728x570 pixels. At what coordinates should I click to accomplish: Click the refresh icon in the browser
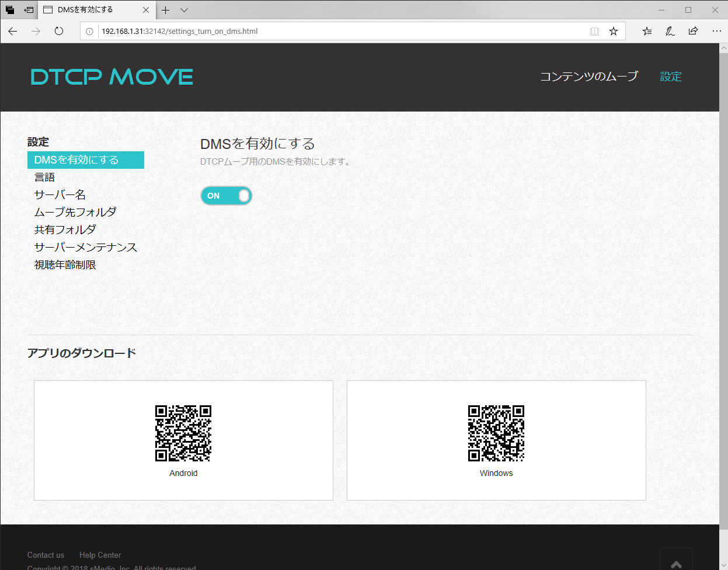[58, 31]
